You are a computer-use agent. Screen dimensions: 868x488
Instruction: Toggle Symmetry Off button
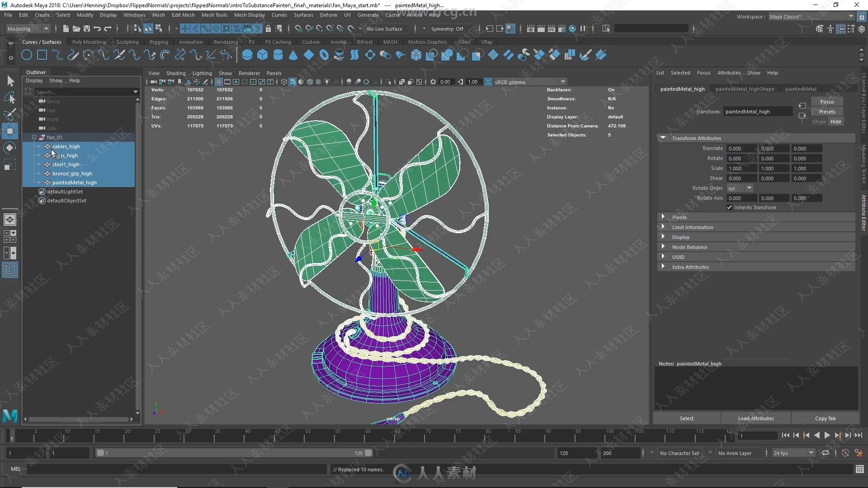point(448,28)
